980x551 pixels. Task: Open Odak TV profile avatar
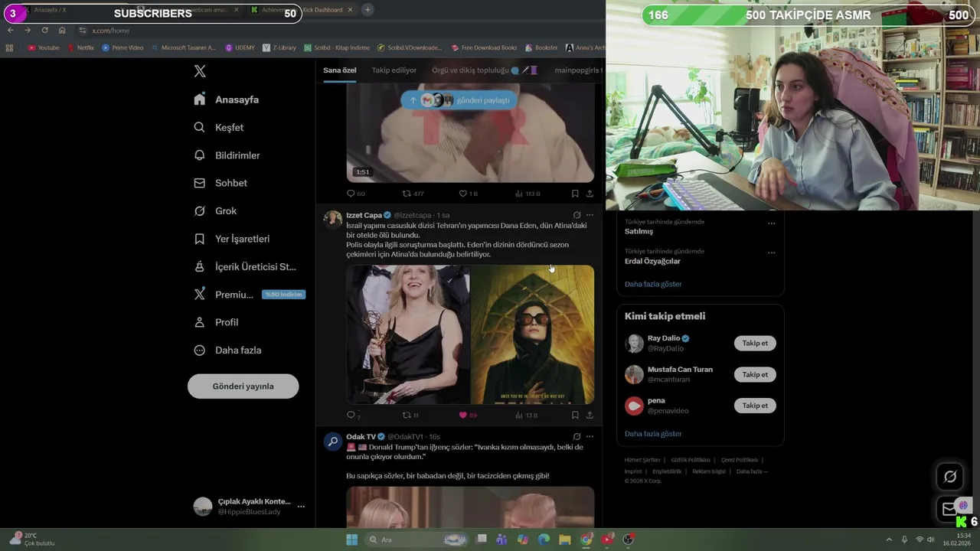coord(333,442)
